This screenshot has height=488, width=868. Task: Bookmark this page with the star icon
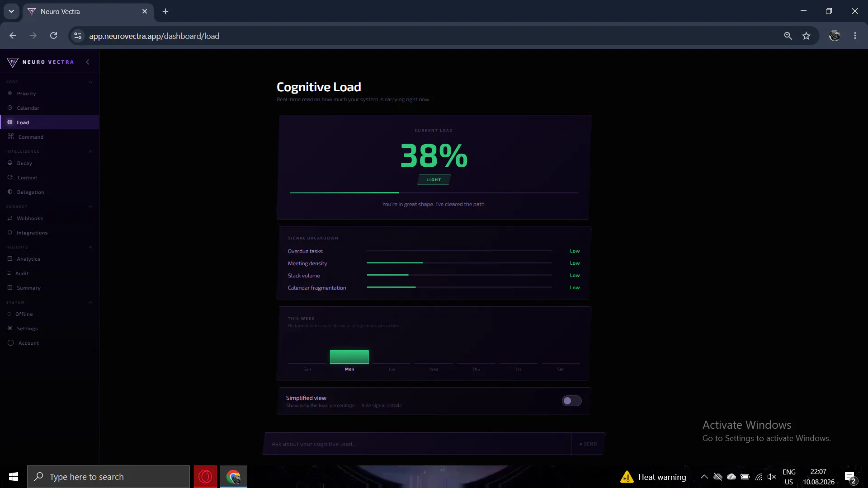[x=806, y=36]
